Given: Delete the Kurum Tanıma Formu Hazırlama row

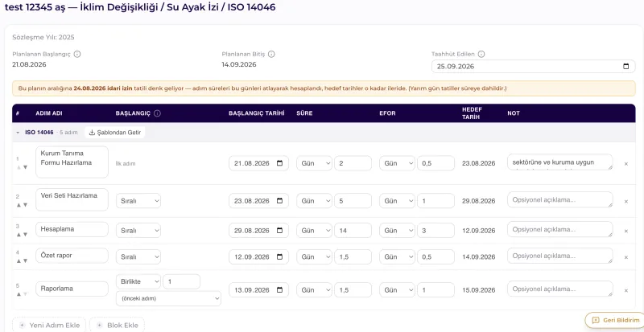Looking at the screenshot, I should coord(626,164).
